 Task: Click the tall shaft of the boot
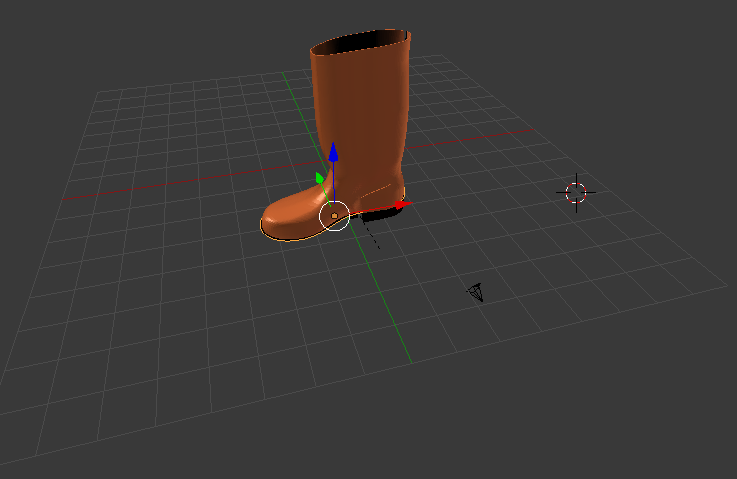click(360, 110)
